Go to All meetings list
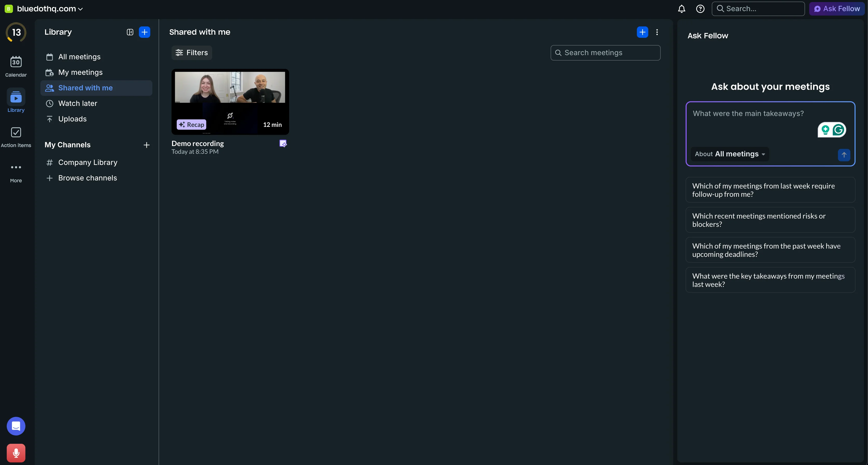Screen dimensions: 868x465 tap(79, 57)
